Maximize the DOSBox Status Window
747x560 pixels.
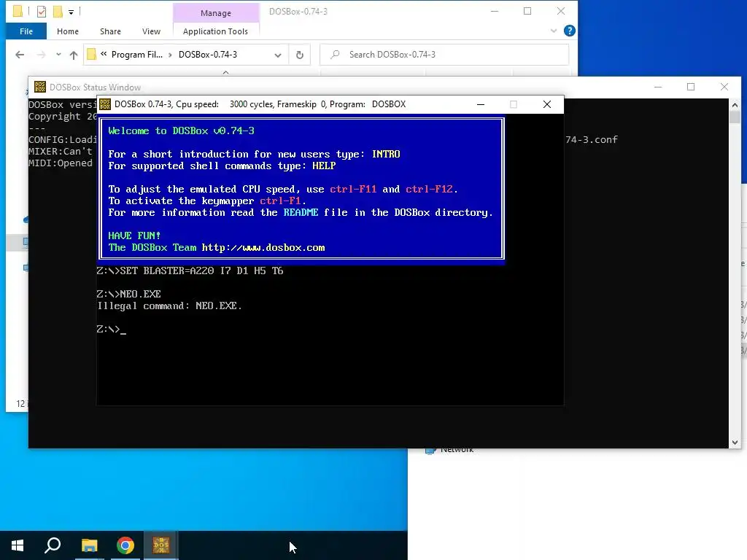691,87
